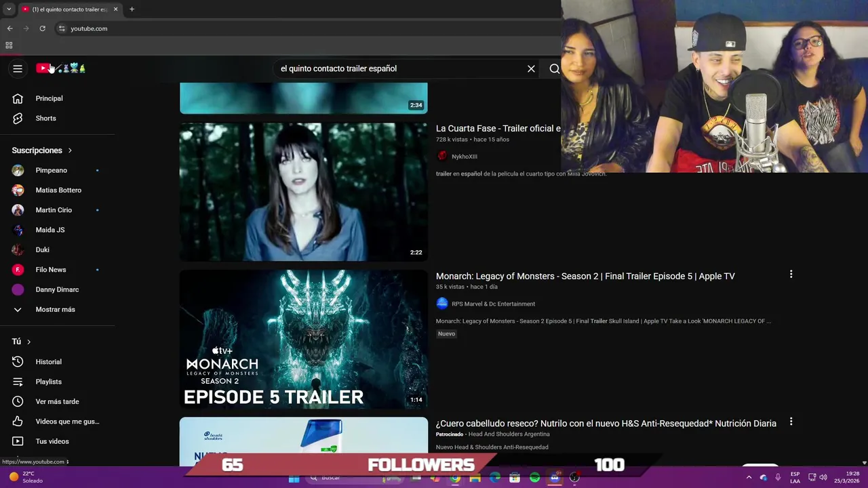Show hidden tray icons with the arrow

point(749,478)
